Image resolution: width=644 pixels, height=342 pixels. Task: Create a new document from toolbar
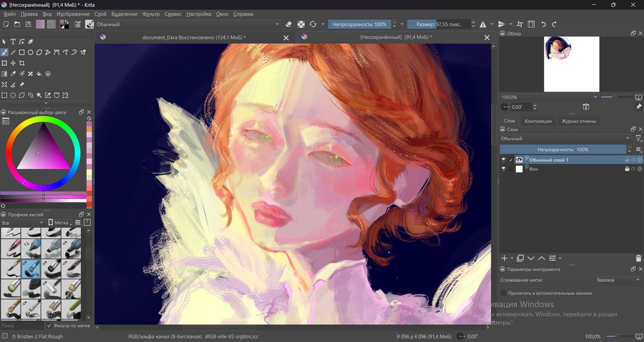pyautogui.click(x=6, y=24)
